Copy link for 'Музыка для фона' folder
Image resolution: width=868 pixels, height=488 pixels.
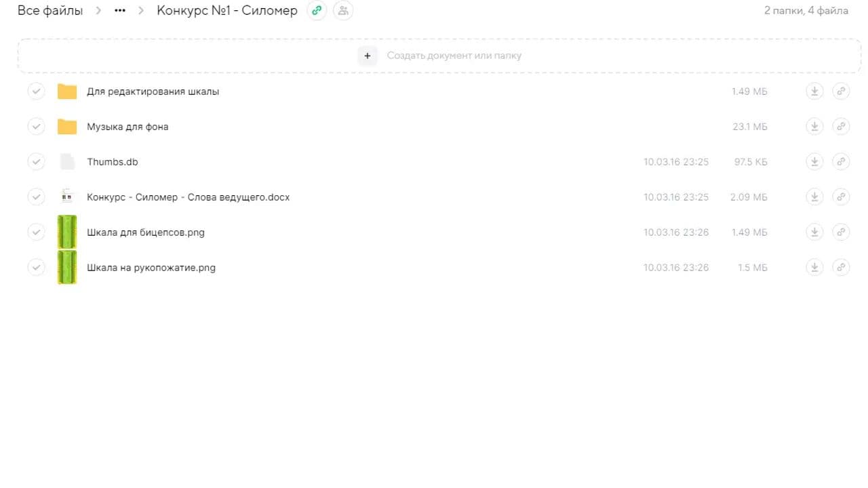(841, 127)
